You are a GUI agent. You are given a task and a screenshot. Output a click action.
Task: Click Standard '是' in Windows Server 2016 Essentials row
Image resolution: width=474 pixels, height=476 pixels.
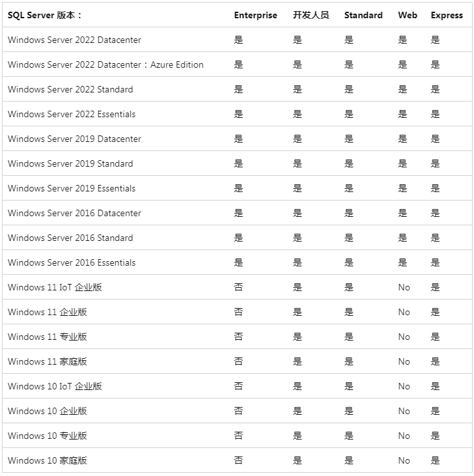point(349,262)
